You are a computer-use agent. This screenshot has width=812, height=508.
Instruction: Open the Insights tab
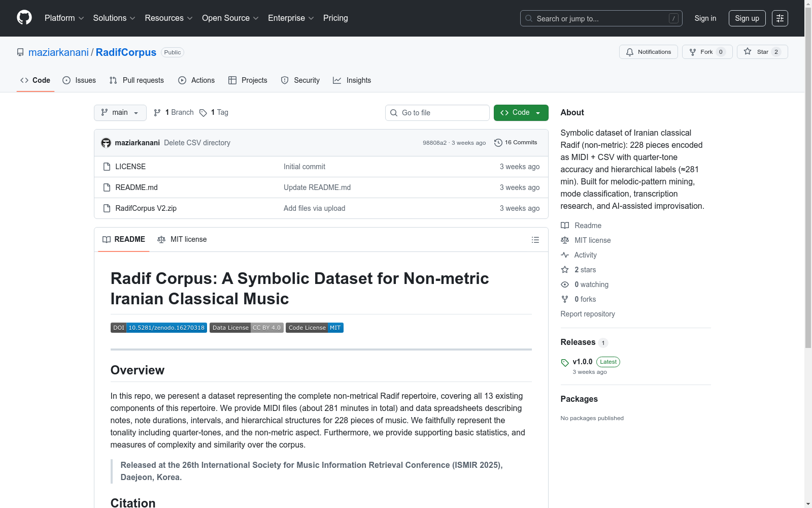pyautogui.click(x=352, y=80)
